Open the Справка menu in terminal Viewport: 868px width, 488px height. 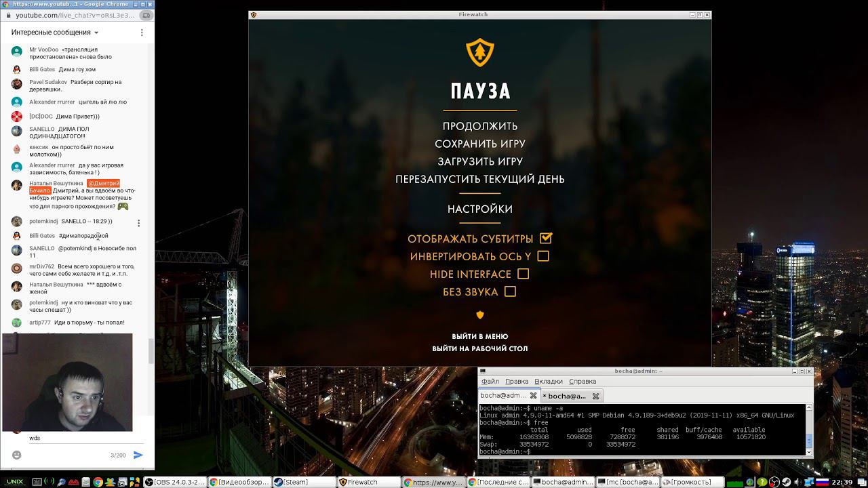coord(583,382)
